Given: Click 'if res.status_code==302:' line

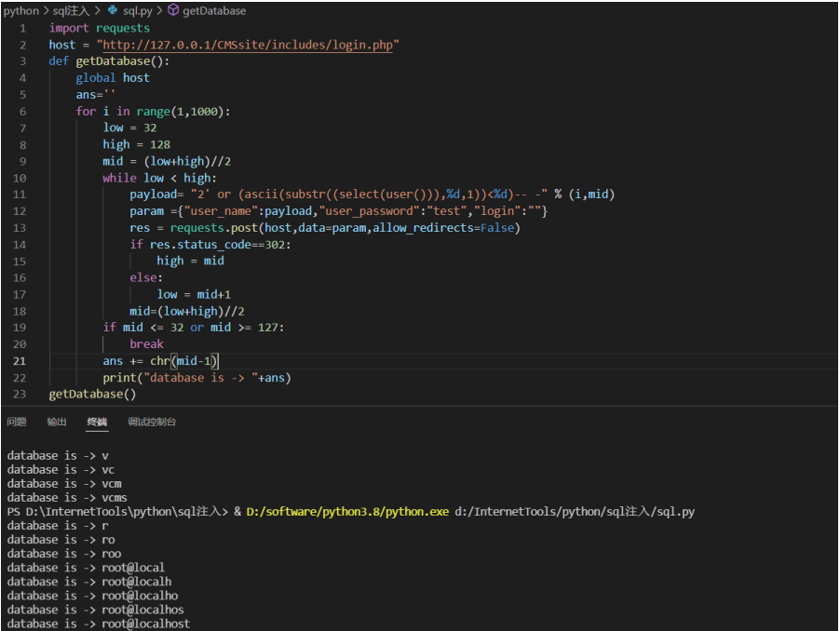Looking at the screenshot, I should 210,245.
